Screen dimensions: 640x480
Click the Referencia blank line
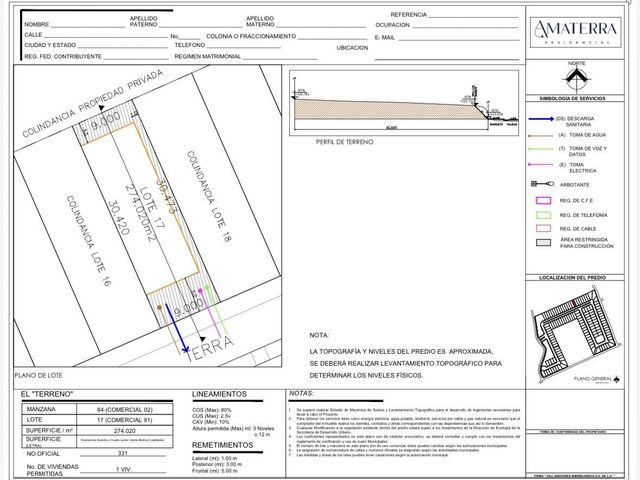coord(473,17)
